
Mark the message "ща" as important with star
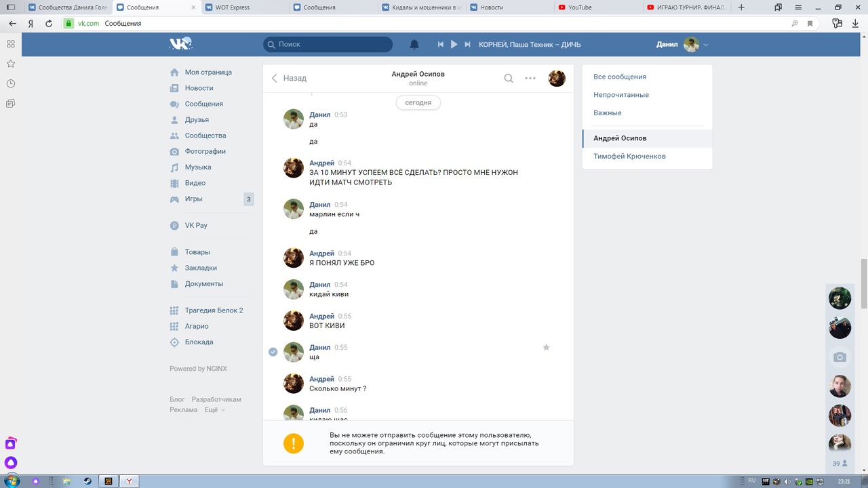[x=546, y=348]
